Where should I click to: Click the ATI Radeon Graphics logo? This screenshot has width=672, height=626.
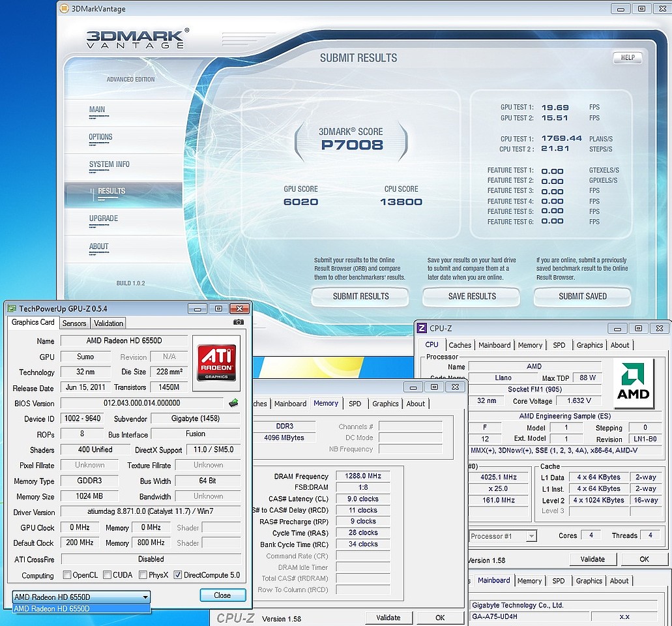216,363
